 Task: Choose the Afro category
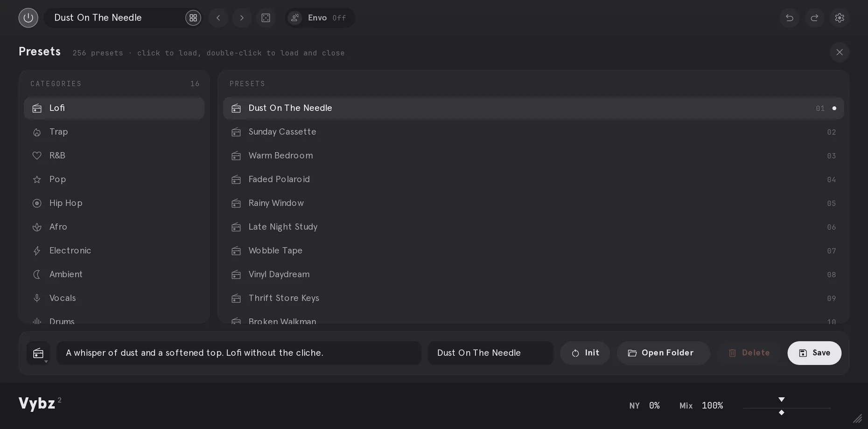114,227
